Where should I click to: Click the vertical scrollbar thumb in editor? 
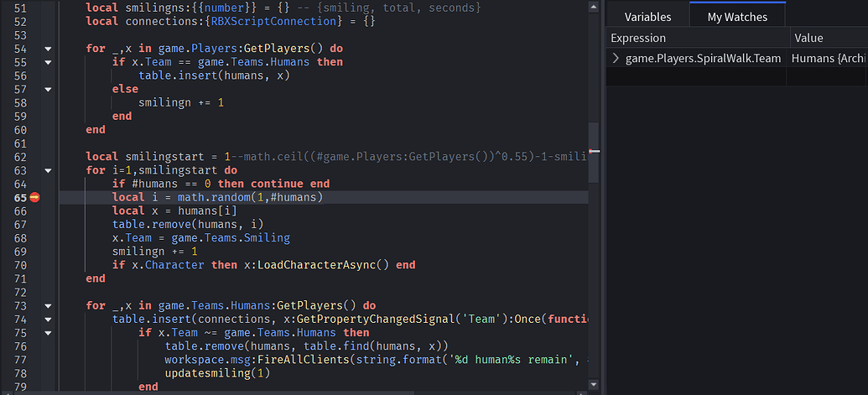point(594,152)
